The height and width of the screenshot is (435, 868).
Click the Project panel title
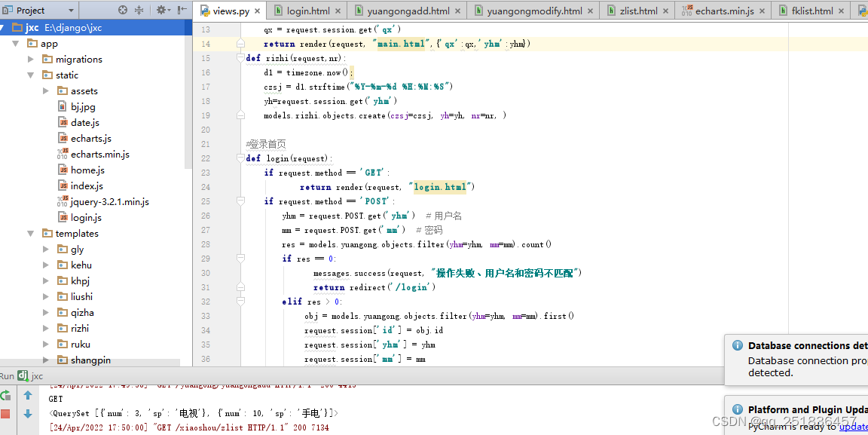[30, 11]
